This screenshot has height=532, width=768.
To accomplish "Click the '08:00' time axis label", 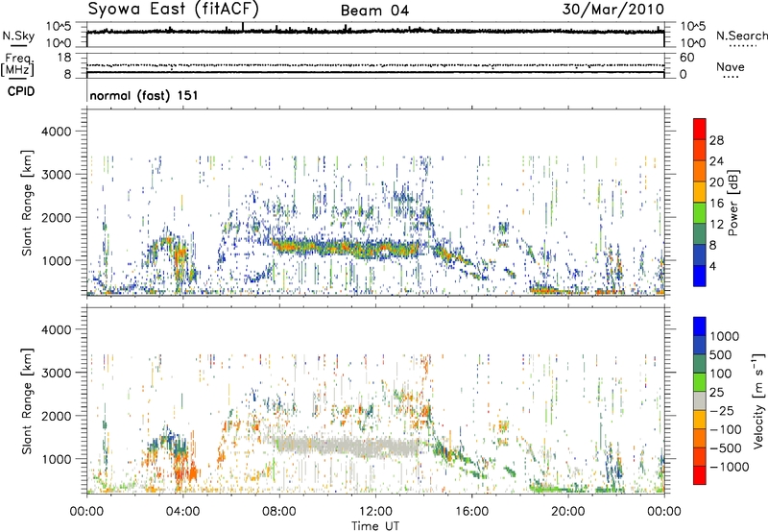I will click(279, 512).
